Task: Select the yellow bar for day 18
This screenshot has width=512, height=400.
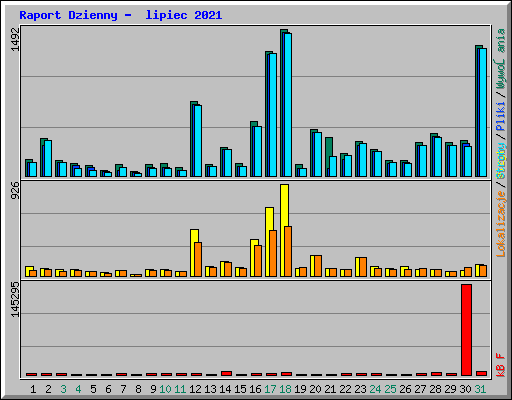Action: pos(284,230)
